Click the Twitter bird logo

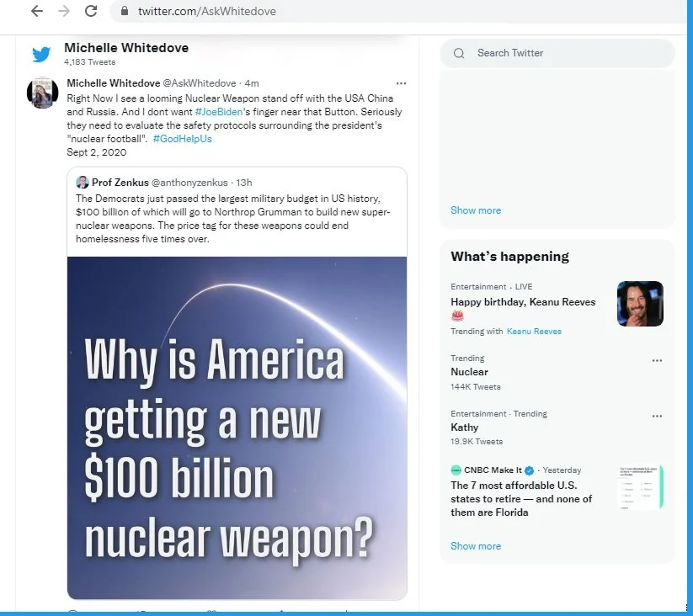(x=41, y=55)
